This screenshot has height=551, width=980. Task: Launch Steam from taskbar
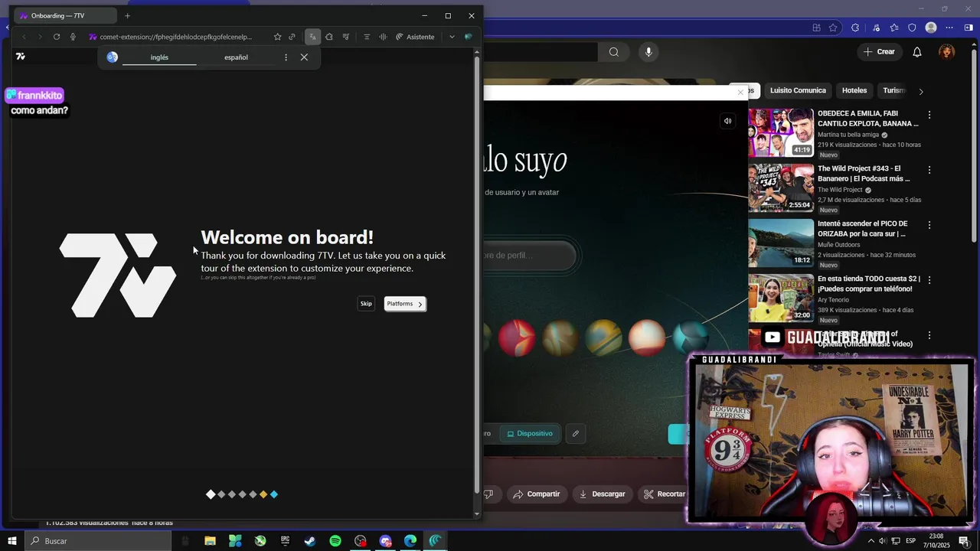(310, 541)
